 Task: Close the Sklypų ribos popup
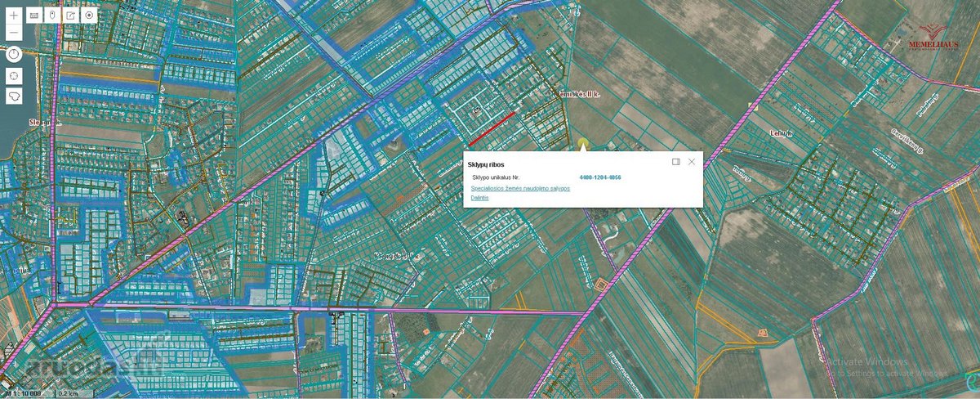click(x=692, y=162)
